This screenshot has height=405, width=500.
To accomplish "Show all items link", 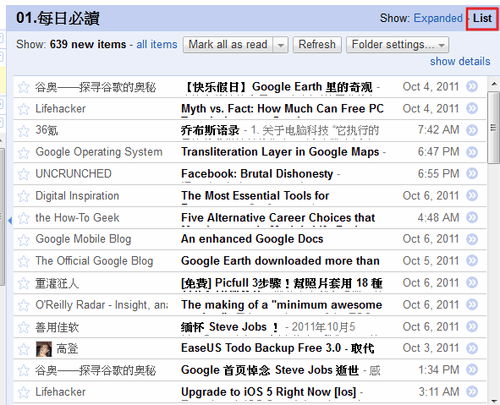I will pyautogui.click(x=157, y=44).
